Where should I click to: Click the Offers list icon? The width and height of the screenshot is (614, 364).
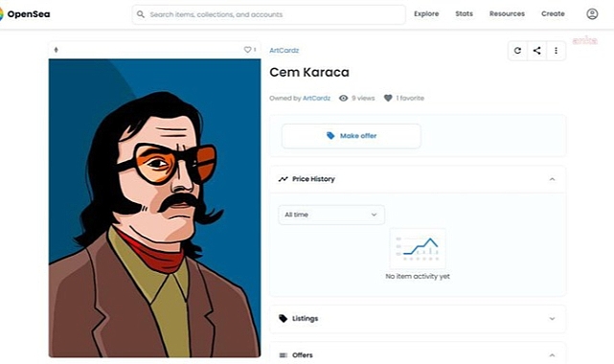pyautogui.click(x=283, y=355)
